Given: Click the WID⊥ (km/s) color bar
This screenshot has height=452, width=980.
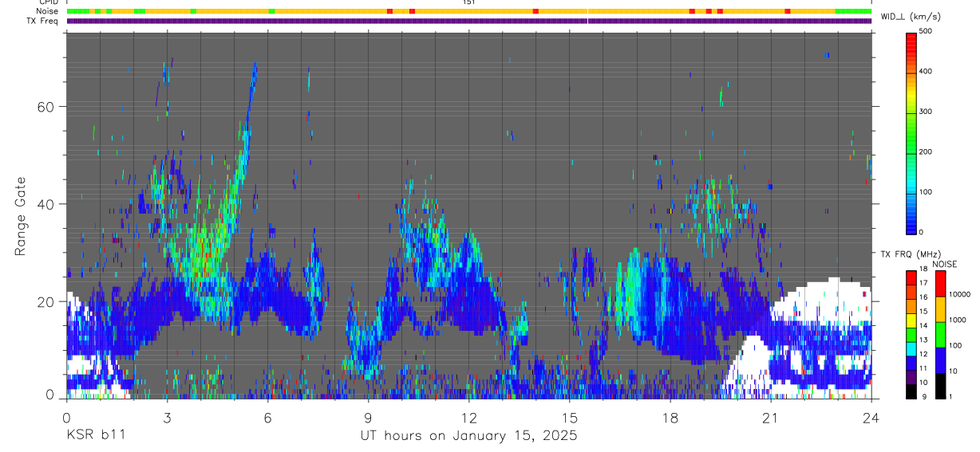Looking at the screenshot, I should (x=911, y=133).
